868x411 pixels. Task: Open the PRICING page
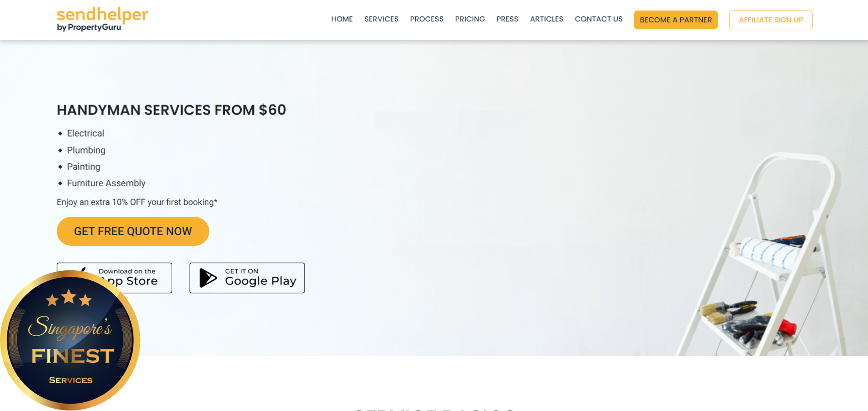pos(470,19)
